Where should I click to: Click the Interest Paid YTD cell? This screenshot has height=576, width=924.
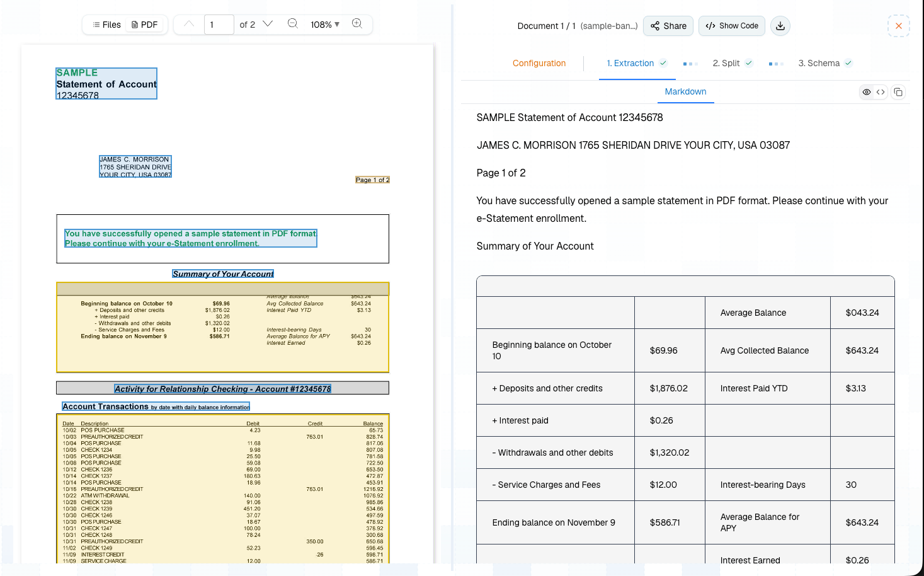coord(767,388)
